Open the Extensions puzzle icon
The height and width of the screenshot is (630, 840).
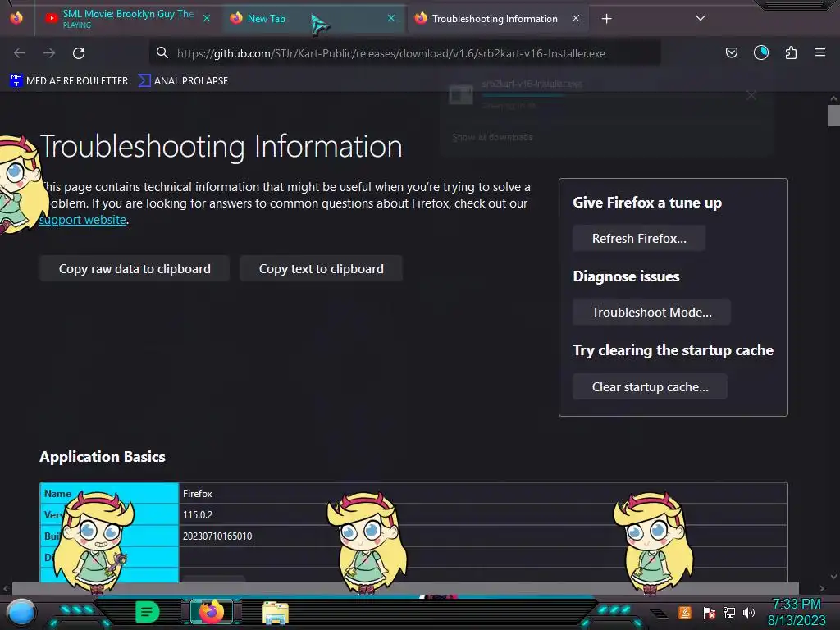pyautogui.click(x=791, y=52)
